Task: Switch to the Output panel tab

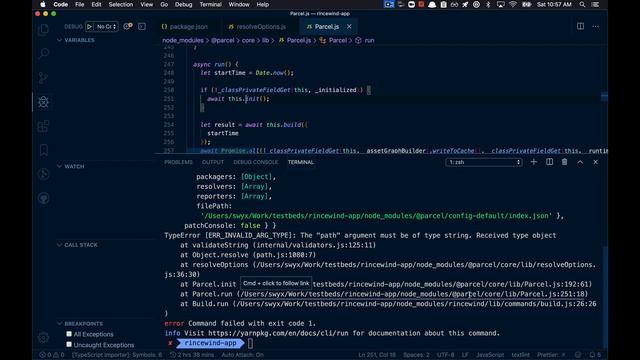Action: (213, 162)
